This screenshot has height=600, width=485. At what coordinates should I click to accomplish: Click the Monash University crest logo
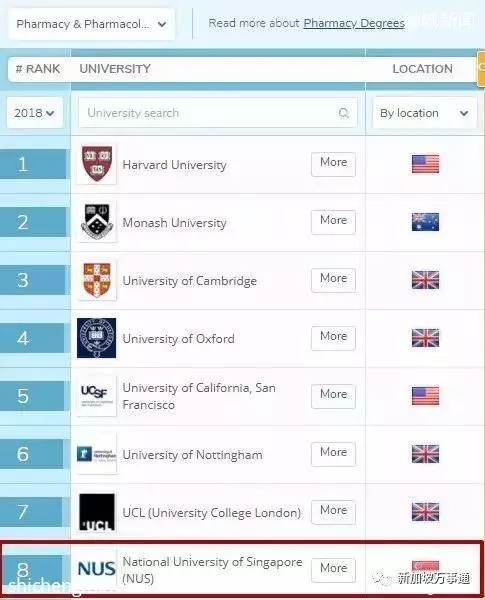click(97, 222)
